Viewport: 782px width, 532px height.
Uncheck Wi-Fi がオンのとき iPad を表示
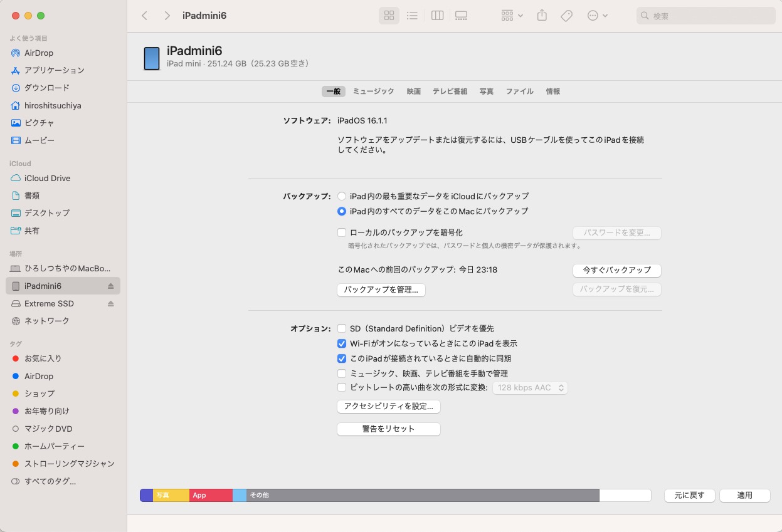click(342, 343)
